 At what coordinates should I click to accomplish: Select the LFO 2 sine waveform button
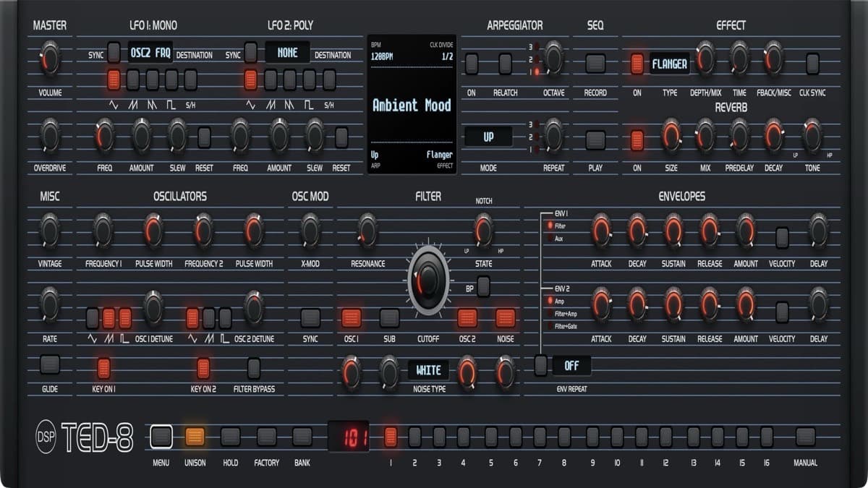(x=251, y=80)
